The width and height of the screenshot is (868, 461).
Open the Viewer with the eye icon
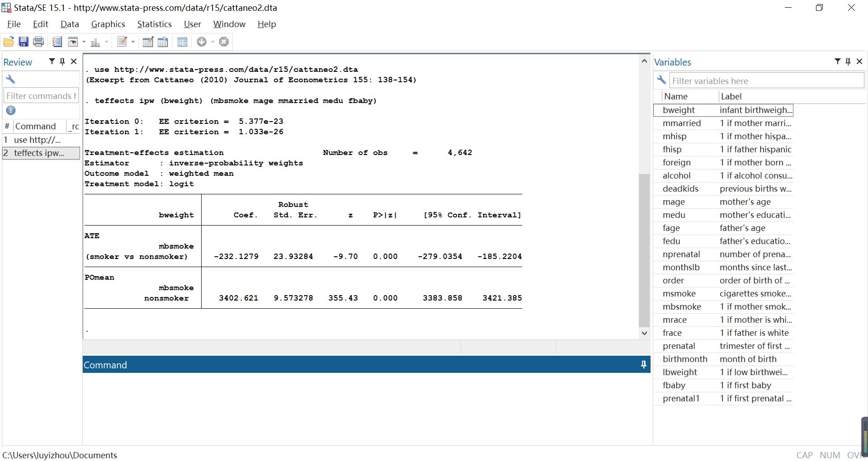(72, 42)
